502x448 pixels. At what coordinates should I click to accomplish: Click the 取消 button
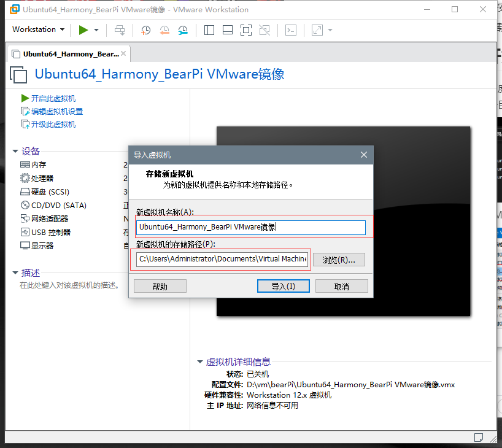coord(342,286)
